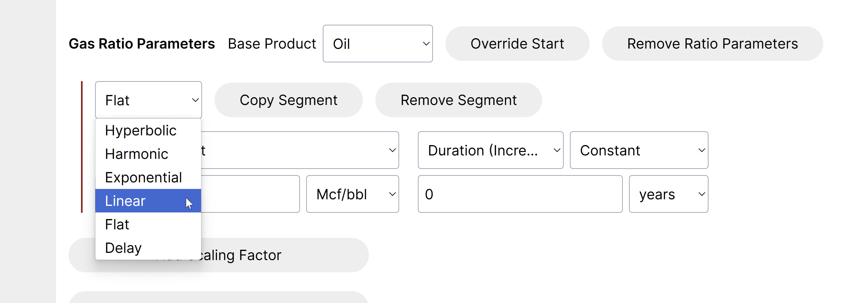The width and height of the screenshot is (868, 303).
Task: Open the Base Product dropdown showing Oil
Action: (378, 44)
